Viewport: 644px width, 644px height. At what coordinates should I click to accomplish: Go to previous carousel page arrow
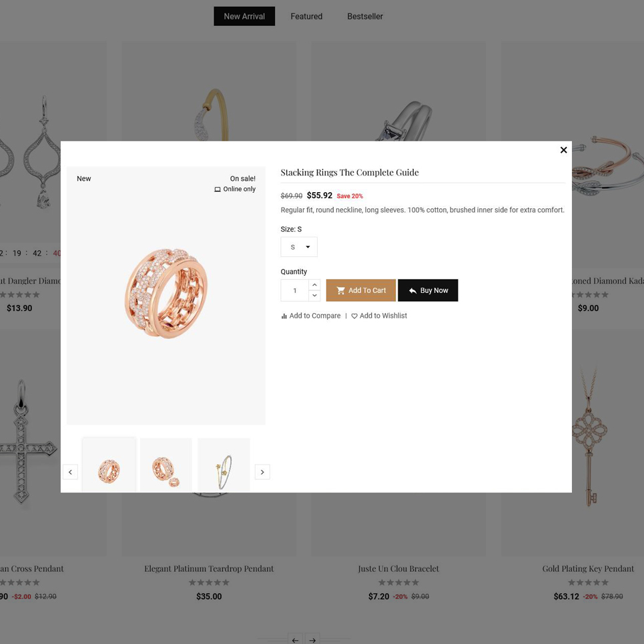pyautogui.click(x=295, y=639)
